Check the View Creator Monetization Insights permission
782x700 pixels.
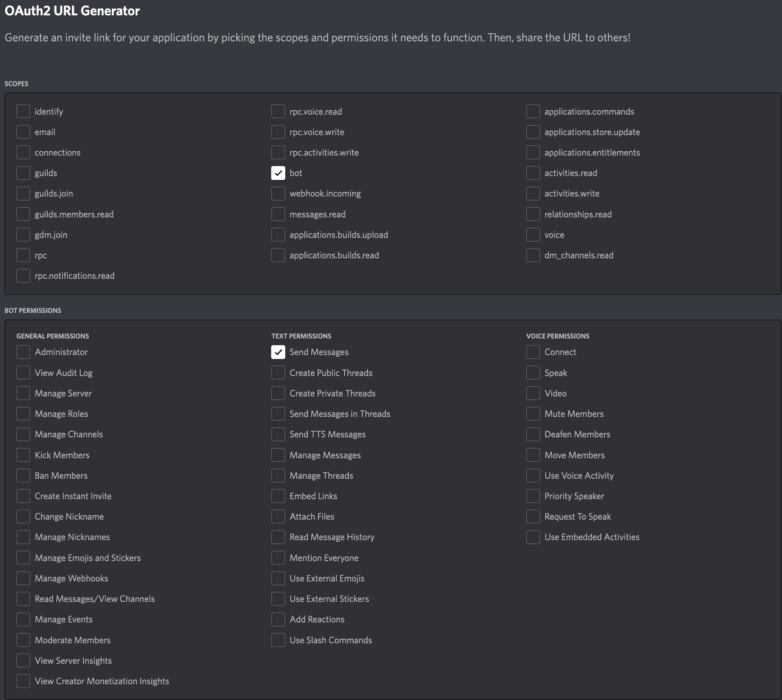[23, 681]
